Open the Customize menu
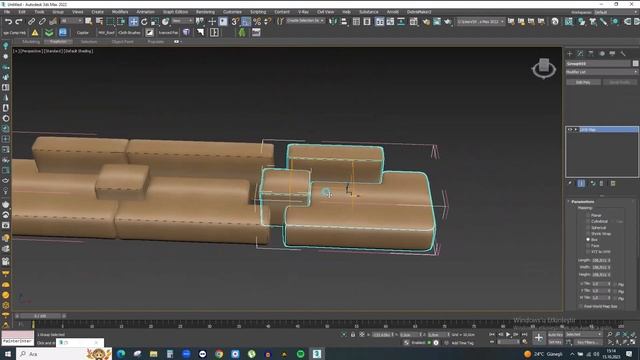 [232, 12]
